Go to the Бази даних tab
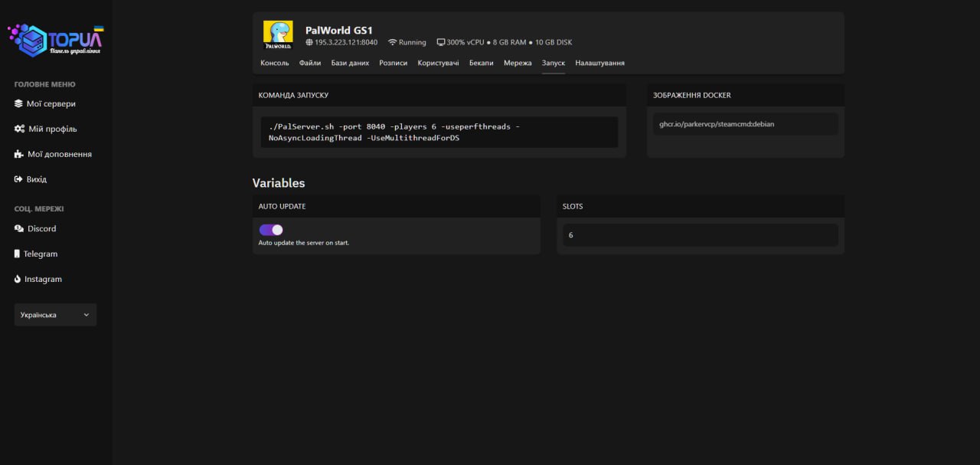 click(350, 63)
